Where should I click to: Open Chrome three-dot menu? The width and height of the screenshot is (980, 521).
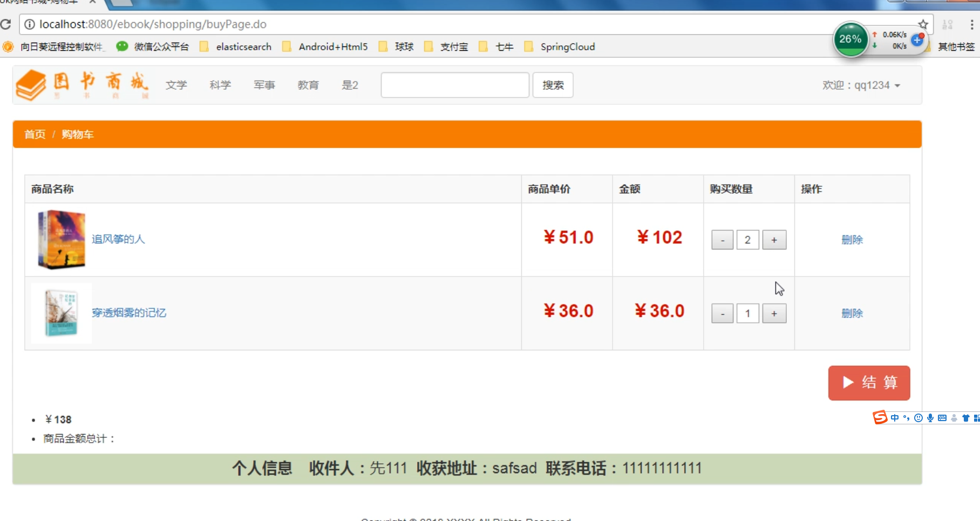tap(971, 24)
